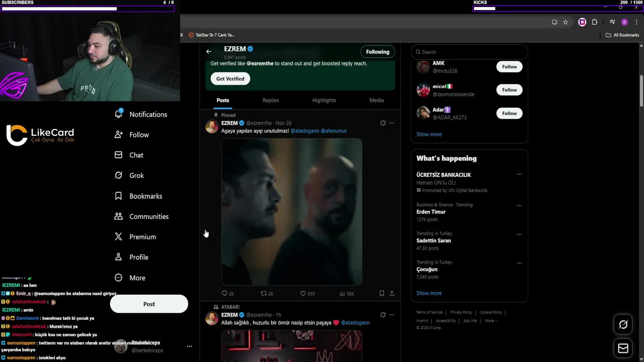Switch to the Replies tab
Screen dimensions: 644x362
pyautogui.click(x=271, y=100)
